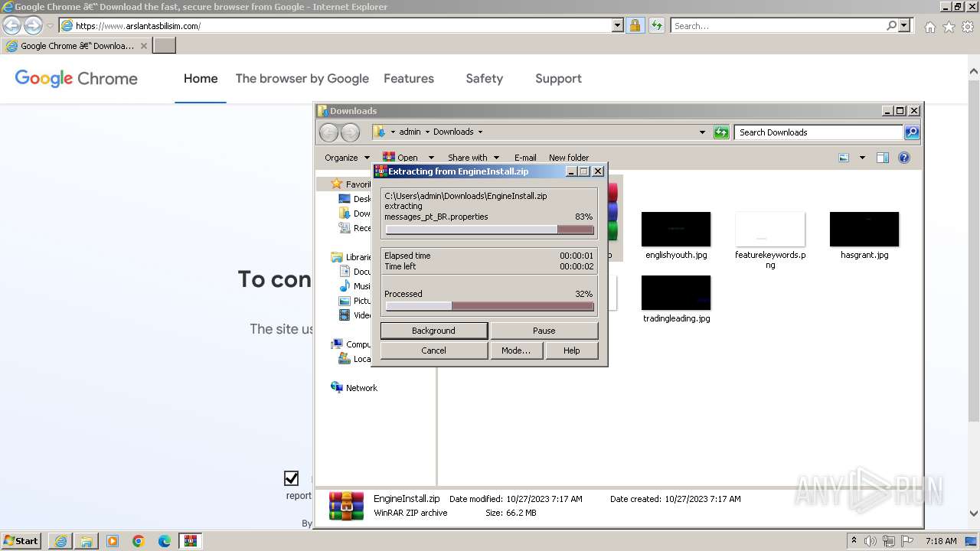Click the Explorer Downloads back button
Viewport: 980px width, 551px height.
coord(328,132)
